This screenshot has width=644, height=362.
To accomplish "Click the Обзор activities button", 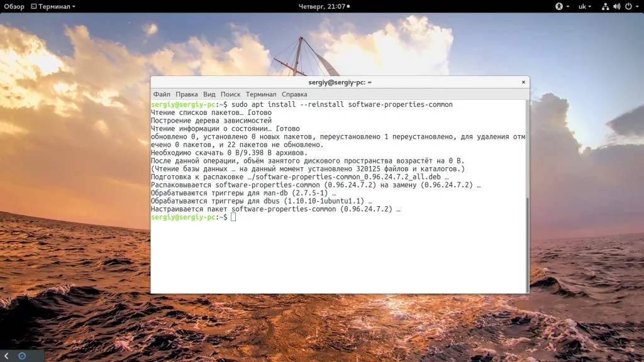I will 14,6.
